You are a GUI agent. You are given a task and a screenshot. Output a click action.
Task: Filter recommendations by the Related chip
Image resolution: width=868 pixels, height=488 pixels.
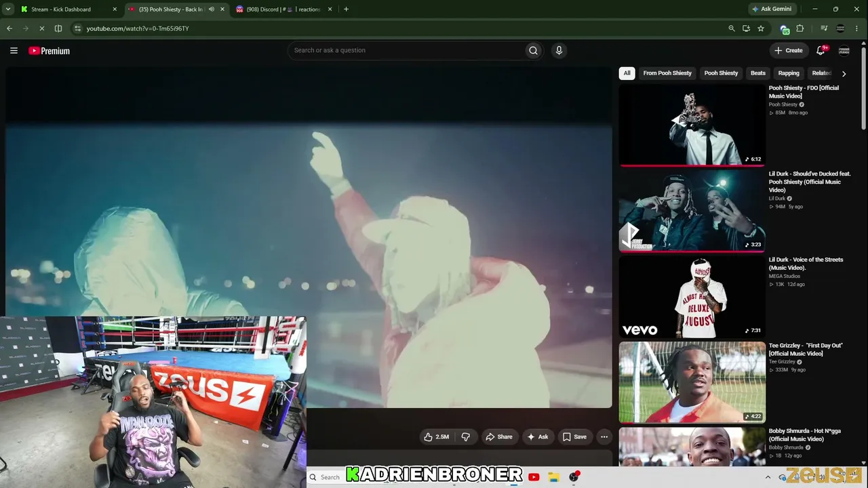(x=821, y=73)
